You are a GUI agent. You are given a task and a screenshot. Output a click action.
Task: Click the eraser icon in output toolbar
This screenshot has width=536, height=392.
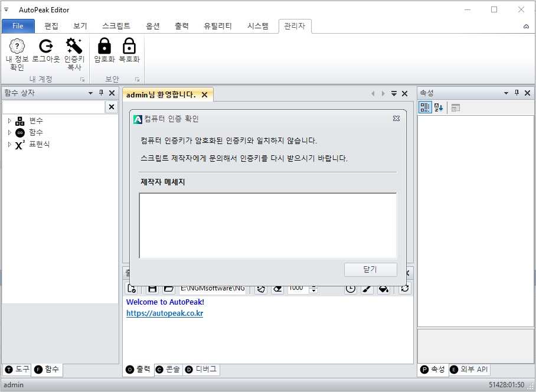pyautogui.click(x=277, y=289)
